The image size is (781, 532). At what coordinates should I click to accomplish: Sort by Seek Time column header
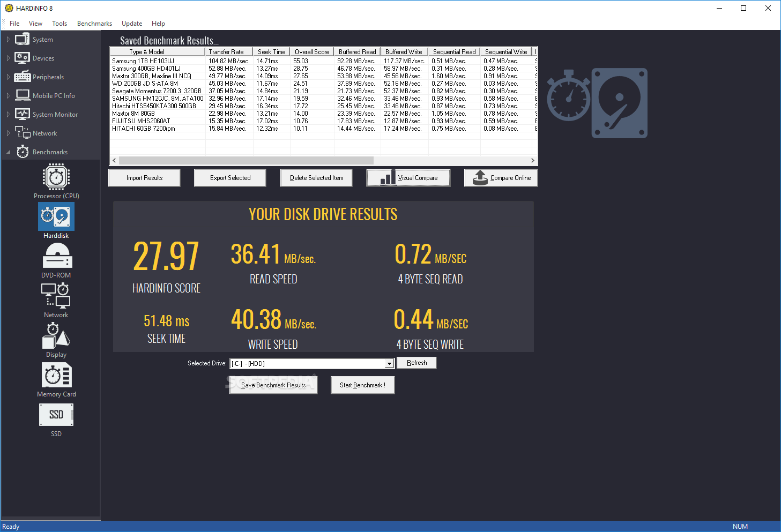[x=271, y=51]
